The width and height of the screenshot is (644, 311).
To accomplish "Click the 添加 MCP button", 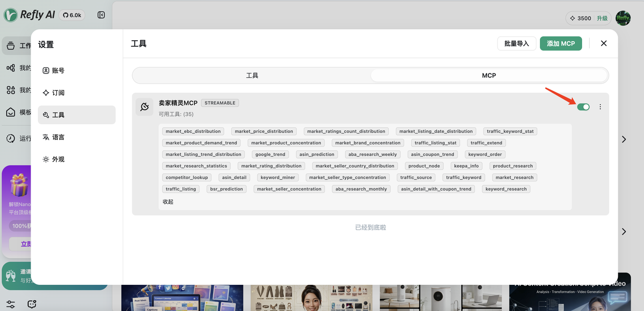I will (x=560, y=43).
